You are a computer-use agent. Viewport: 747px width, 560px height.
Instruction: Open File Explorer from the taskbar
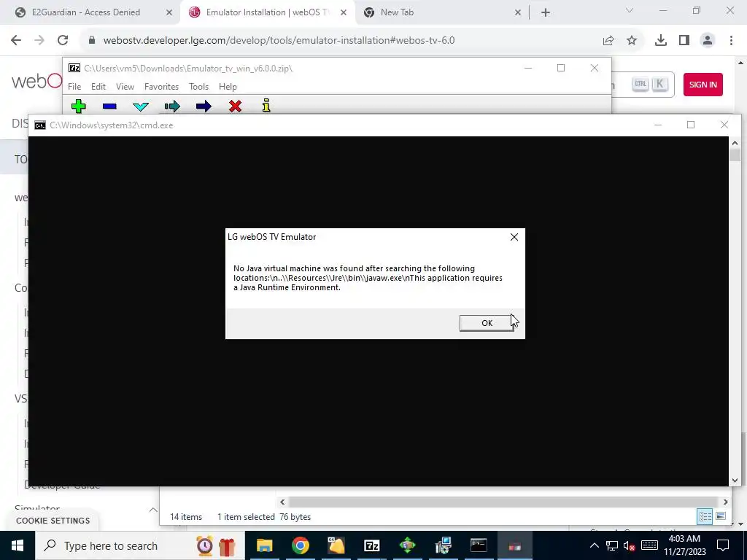(x=264, y=545)
